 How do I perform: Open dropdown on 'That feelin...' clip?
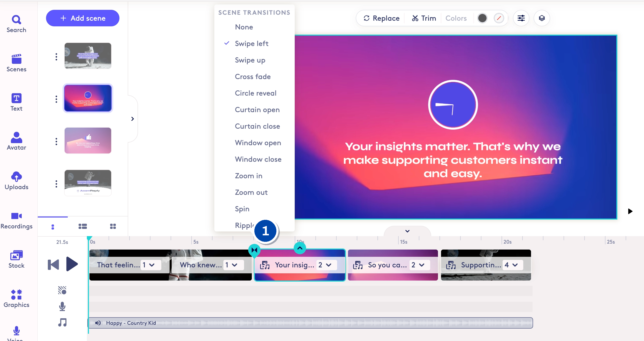(151, 265)
